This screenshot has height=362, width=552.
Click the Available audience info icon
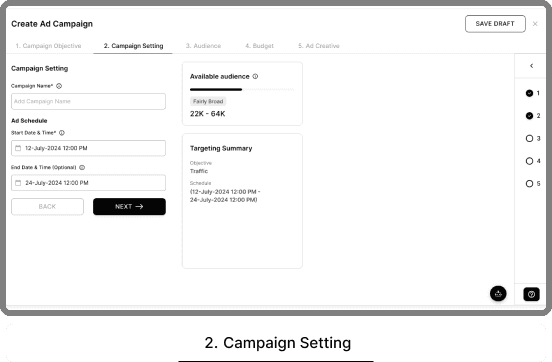(x=255, y=76)
